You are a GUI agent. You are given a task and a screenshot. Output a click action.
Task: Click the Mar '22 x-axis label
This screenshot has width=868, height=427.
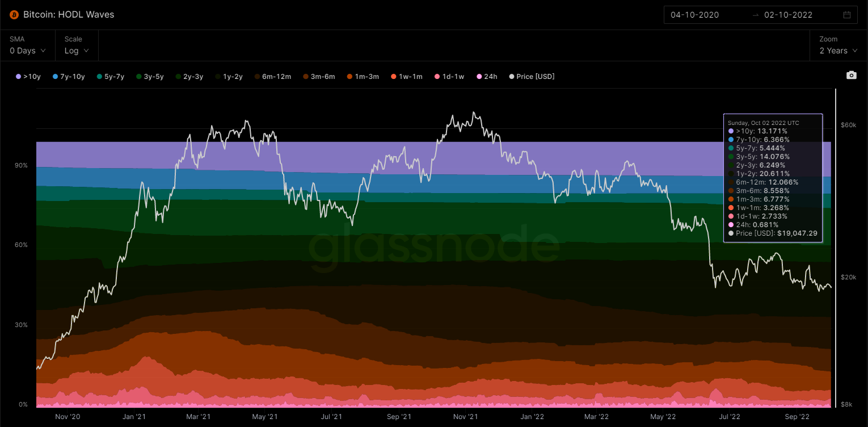pos(597,417)
